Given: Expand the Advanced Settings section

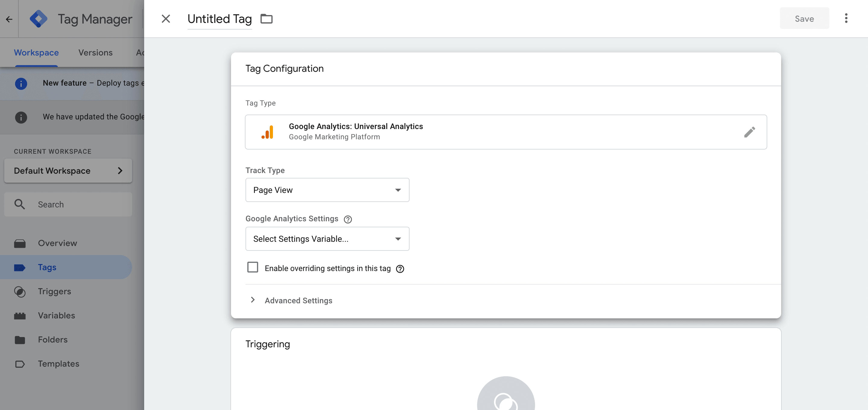Looking at the screenshot, I should click(298, 301).
